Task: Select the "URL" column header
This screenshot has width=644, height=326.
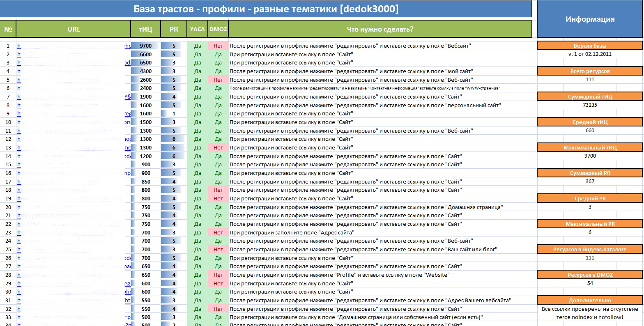Action: [x=74, y=29]
